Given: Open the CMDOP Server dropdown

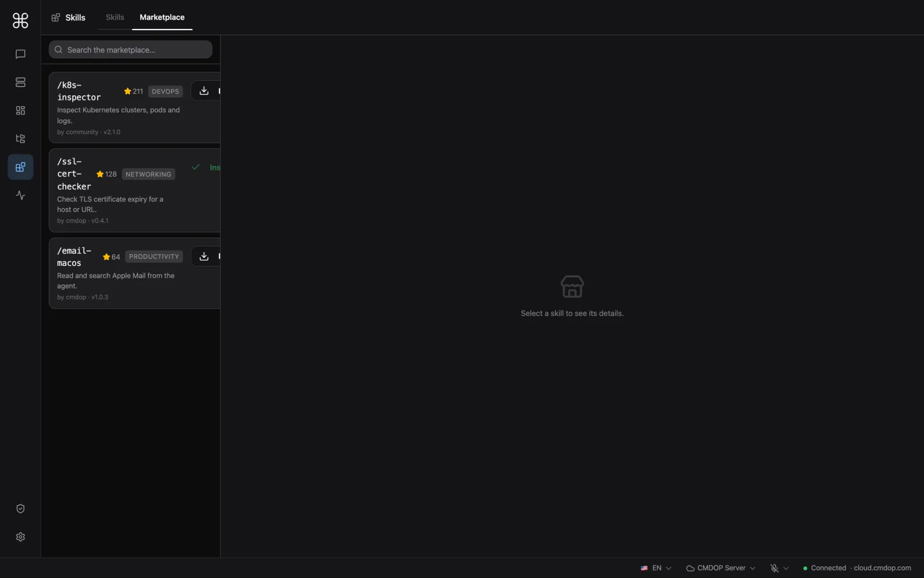Looking at the screenshot, I should pos(721,568).
